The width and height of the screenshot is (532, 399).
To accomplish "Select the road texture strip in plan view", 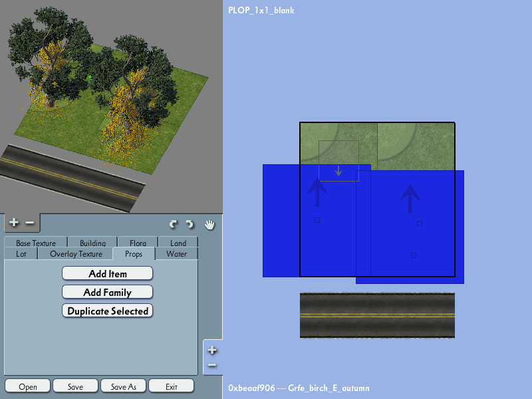I will pos(377,315).
